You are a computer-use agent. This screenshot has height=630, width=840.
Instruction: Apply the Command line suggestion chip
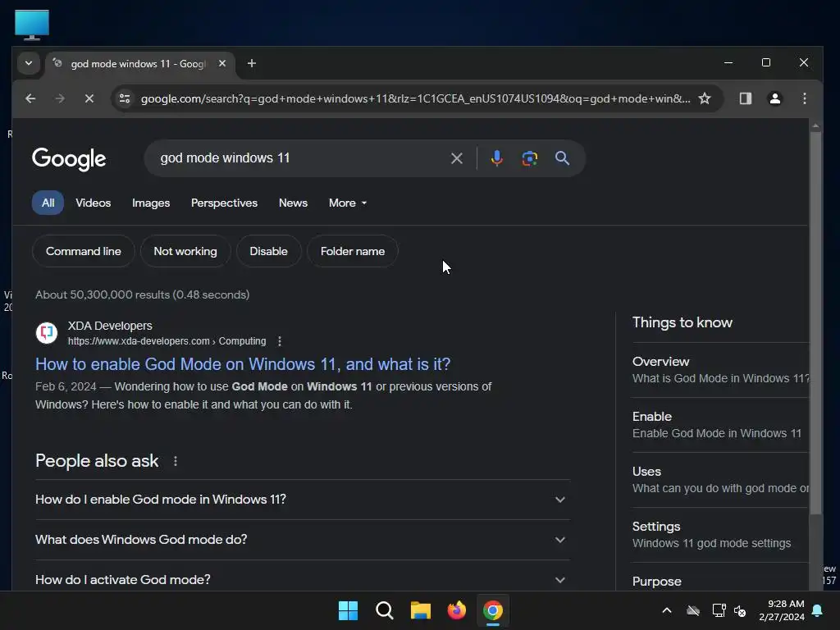[x=84, y=251]
